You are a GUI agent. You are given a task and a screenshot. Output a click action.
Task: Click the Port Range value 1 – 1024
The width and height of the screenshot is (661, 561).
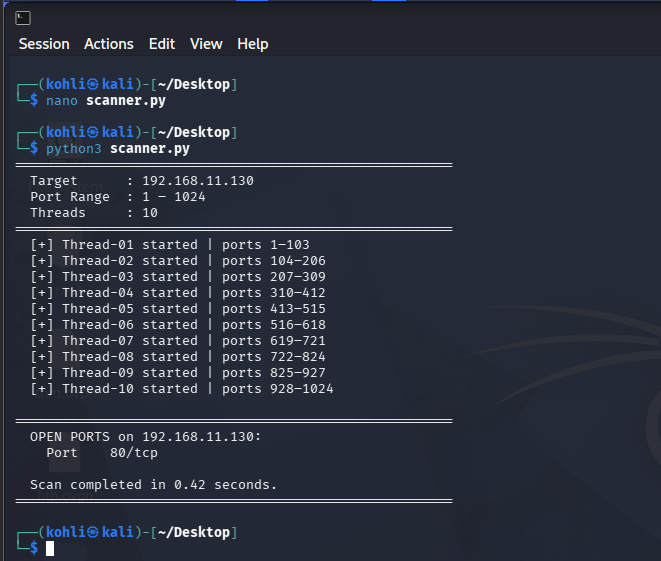[x=174, y=197]
